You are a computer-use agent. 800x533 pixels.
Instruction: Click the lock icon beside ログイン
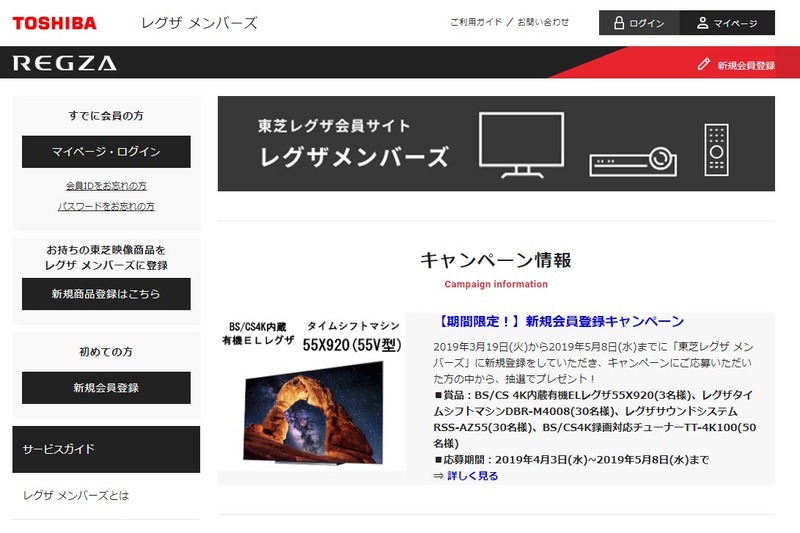(618, 23)
